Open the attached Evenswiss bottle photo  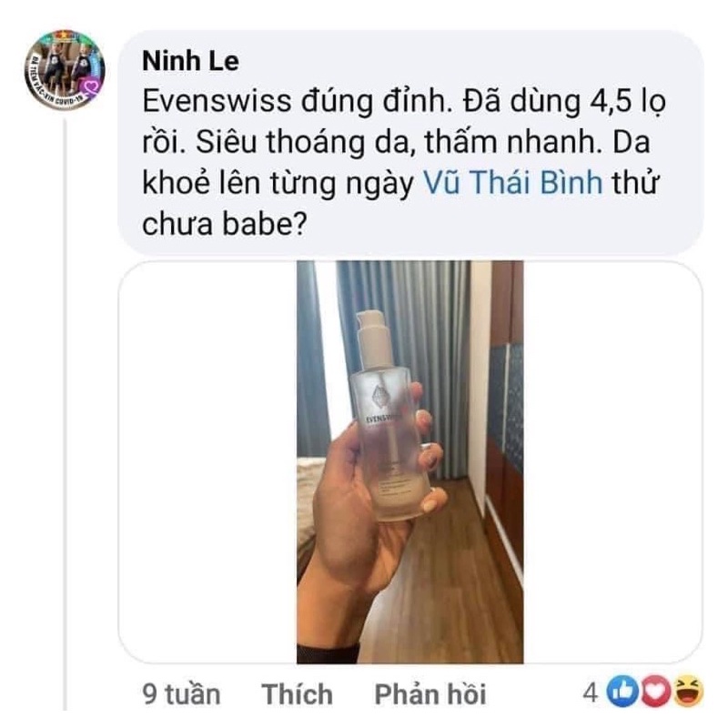pyautogui.click(x=410, y=462)
